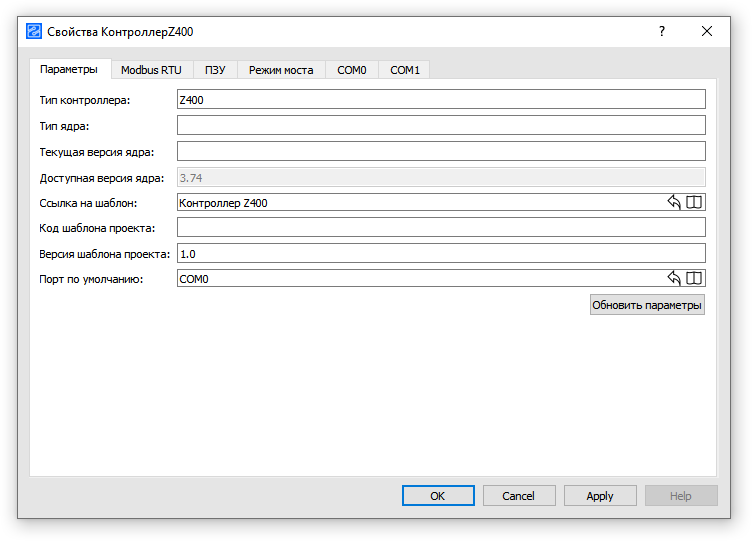Click in the Тип контроллера field
Image resolution: width=752 pixels, height=541 pixels.
(x=441, y=99)
